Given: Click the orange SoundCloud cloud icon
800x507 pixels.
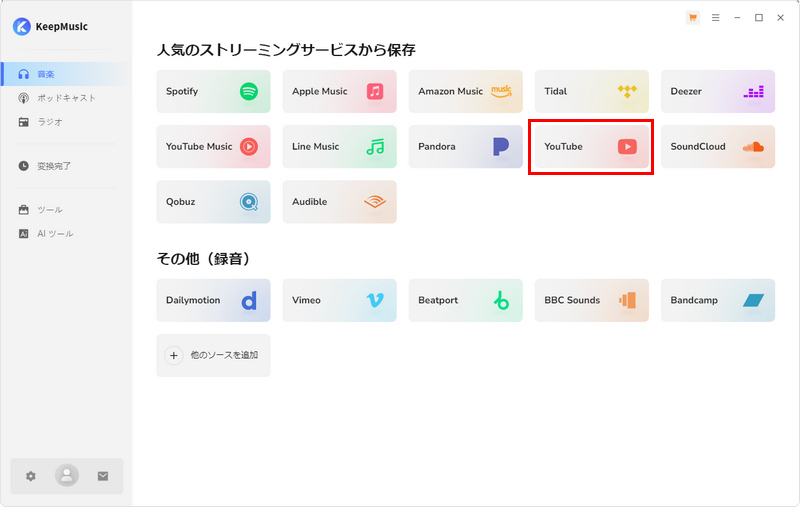Looking at the screenshot, I should (753, 147).
